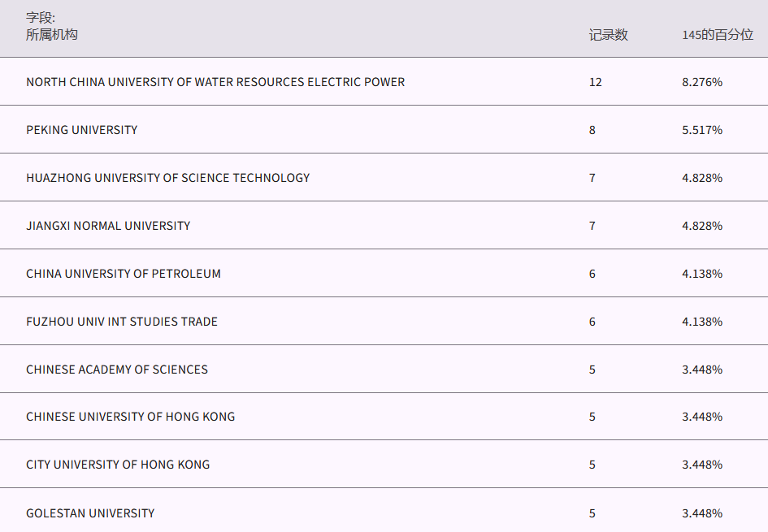The width and height of the screenshot is (768, 532).
Task: Click CHINA UNIVERSITY OF PETROLEUM entry
Action: pos(124,274)
